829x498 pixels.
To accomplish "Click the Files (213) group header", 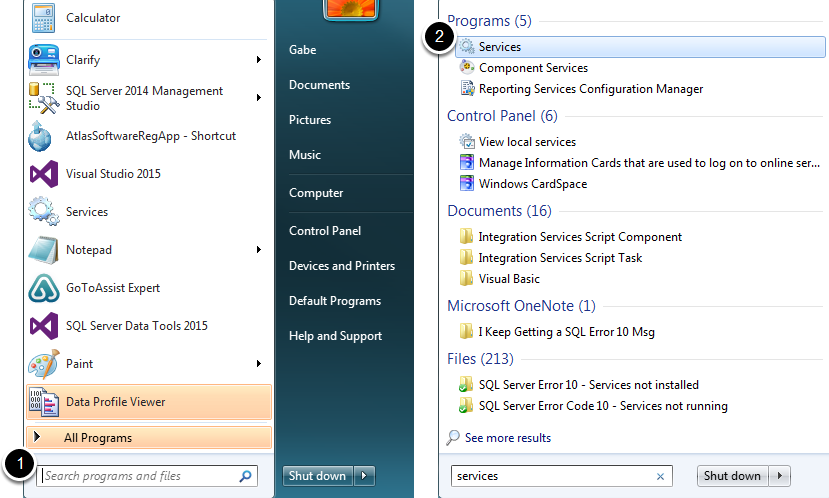I will pyautogui.click(x=480, y=359).
